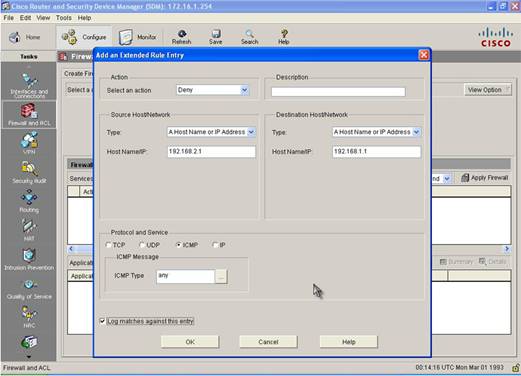Open Quality of Service task
Viewport: 521px width, 376px height.
pos(29,289)
